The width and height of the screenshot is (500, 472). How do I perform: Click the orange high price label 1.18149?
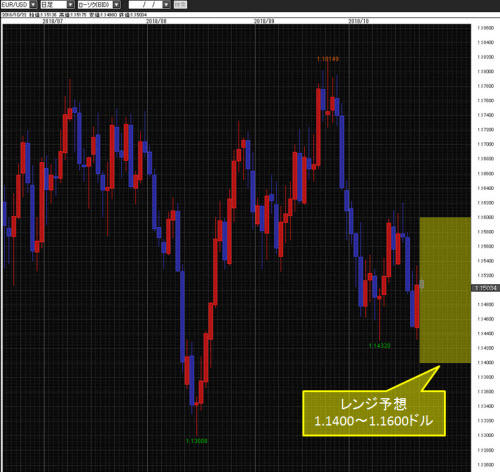point(328,59)
